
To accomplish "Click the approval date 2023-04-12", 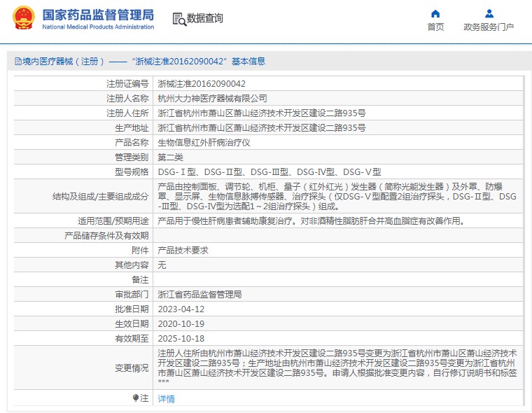I will (181, 309).
